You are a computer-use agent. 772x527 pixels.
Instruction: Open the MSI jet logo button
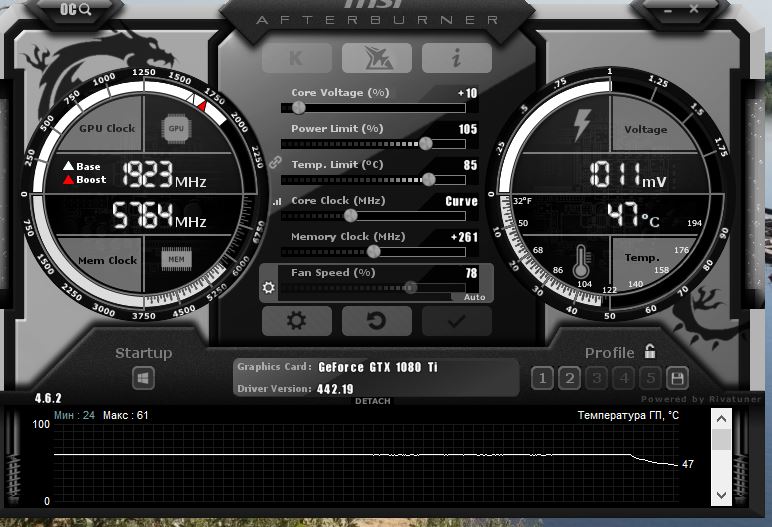[377, 58]
